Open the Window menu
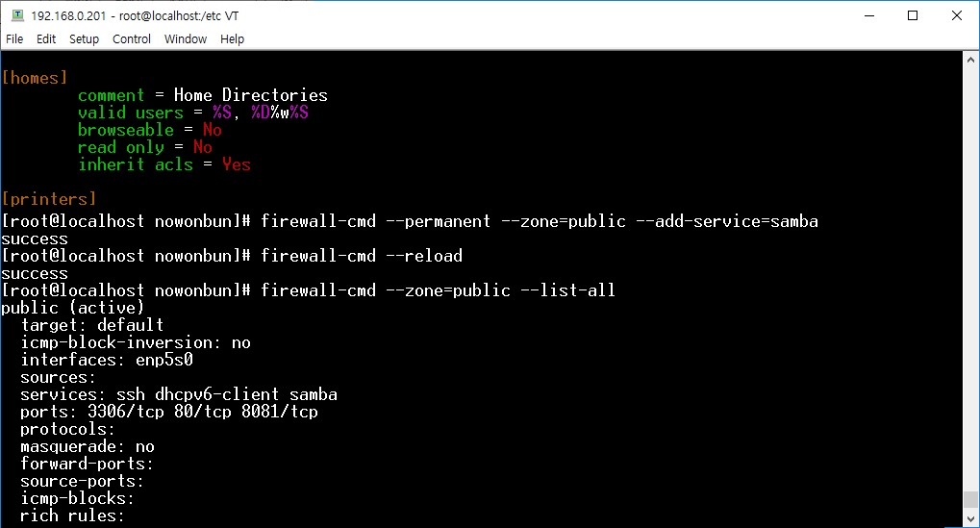 point(185,38)
